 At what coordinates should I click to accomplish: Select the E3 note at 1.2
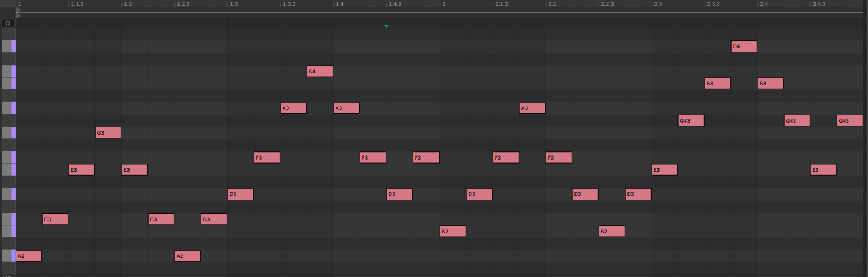(x=135, y=169)
